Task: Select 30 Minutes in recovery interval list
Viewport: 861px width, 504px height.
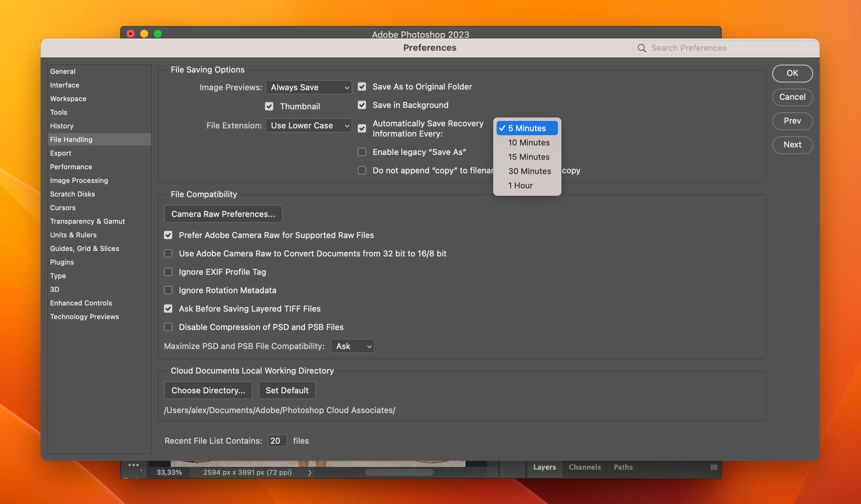Action: [527, 171]
